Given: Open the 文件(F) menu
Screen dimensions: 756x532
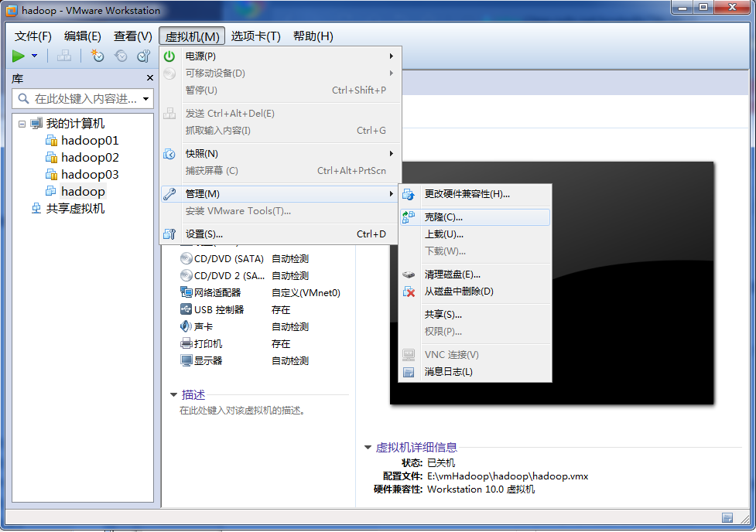Looking at the screenshot, I should 32,36.
